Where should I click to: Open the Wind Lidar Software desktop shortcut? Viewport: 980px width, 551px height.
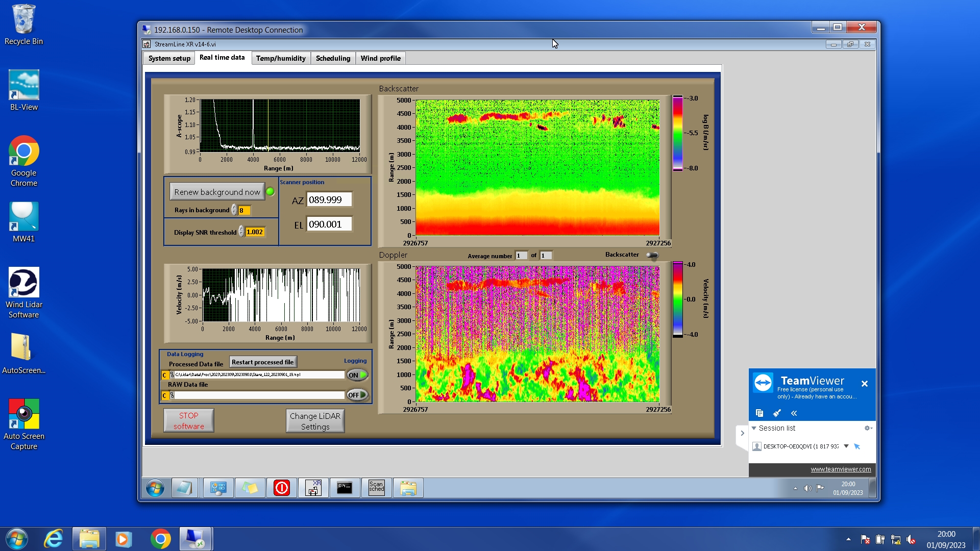pos(23,292)
